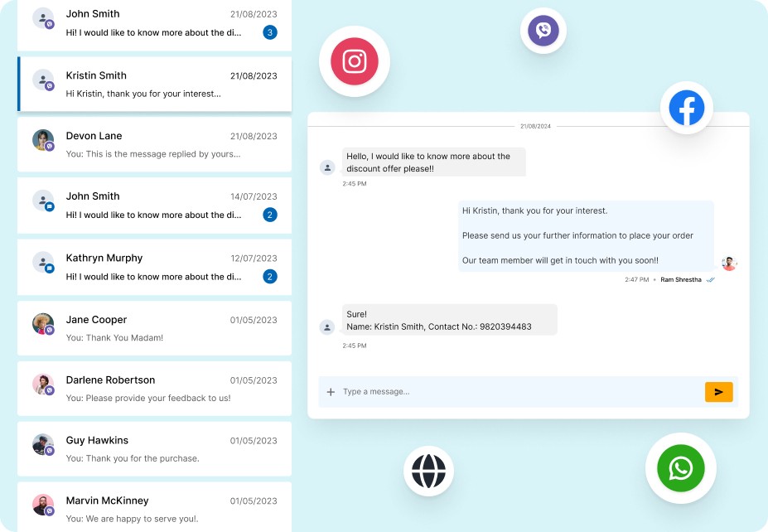Click 'You: Thank You Madam!' preview text
The height and width of the screenshot is (532, 768).
click(x=114, y=337)
